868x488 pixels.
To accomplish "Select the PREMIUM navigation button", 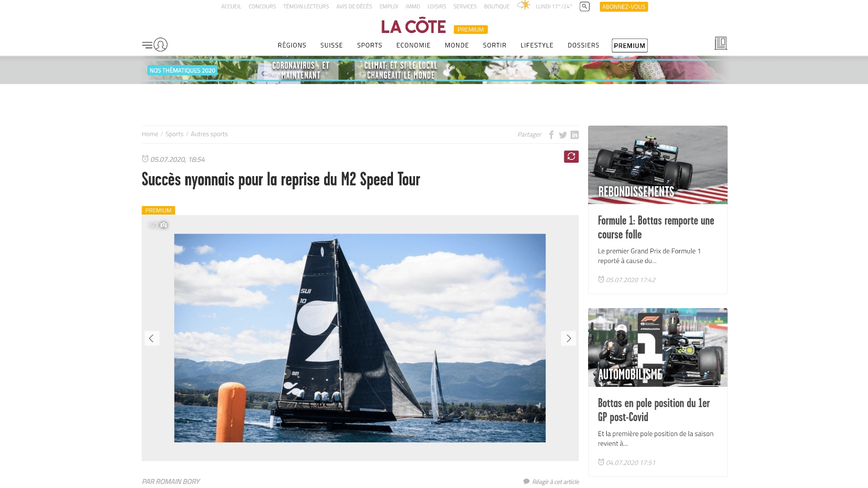I will [629, 46].
